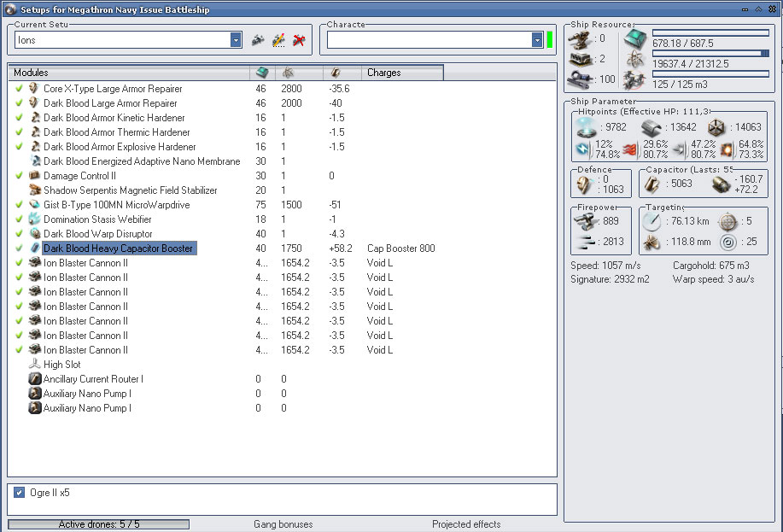
Task: Sort by the Modules column header
Action: pyautogui.click(x=129, y=73)
